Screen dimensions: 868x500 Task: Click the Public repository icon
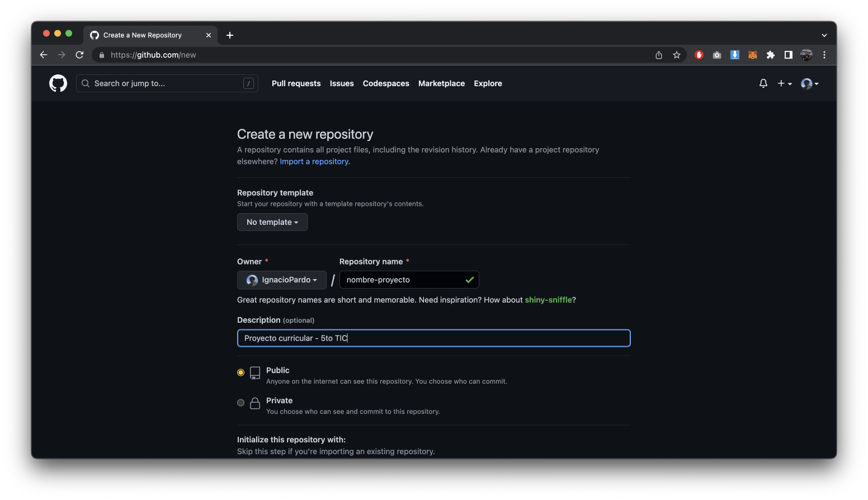point(255,373)
